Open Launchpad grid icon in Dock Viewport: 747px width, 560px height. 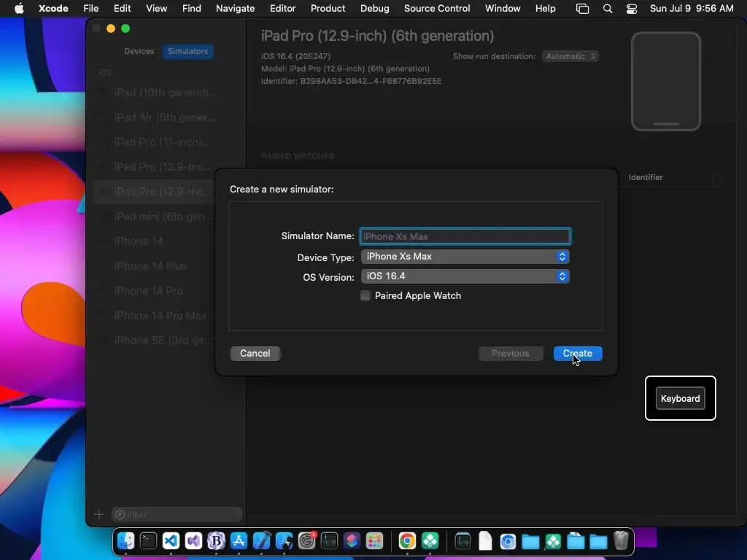[374, 541]
